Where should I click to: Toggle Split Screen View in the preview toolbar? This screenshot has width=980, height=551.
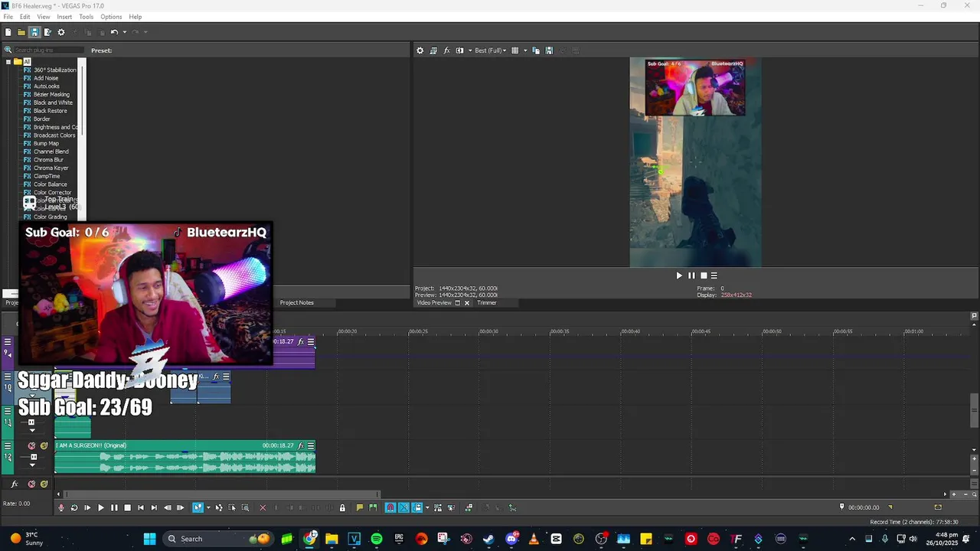[459, 51]
